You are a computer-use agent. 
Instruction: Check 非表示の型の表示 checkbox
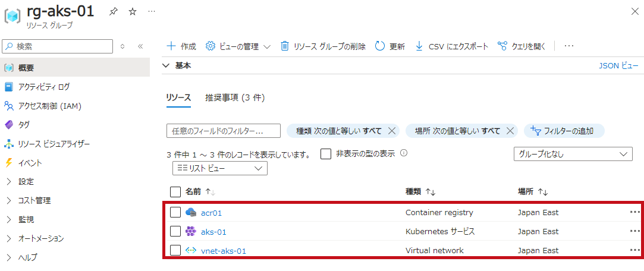point(326,154)
